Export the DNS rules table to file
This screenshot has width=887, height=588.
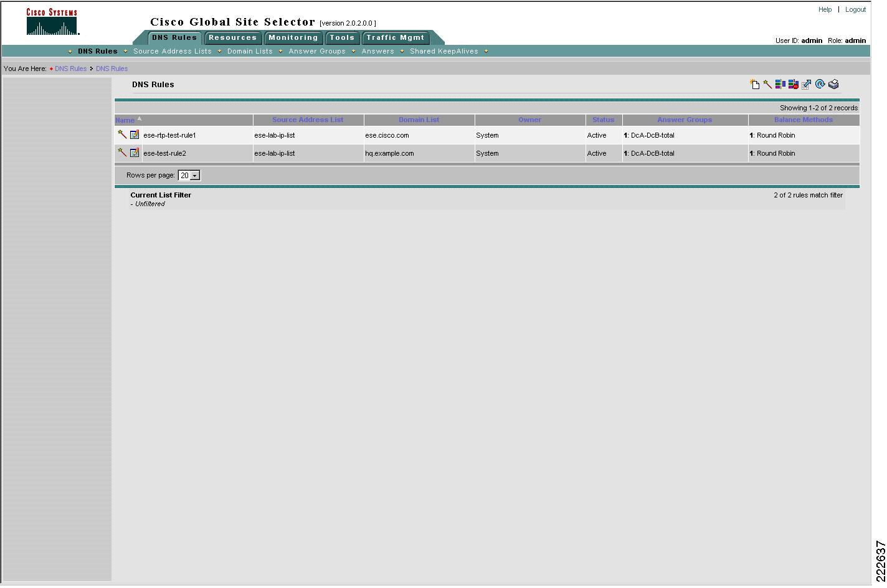pyautogui.click(x=806, y=84)
